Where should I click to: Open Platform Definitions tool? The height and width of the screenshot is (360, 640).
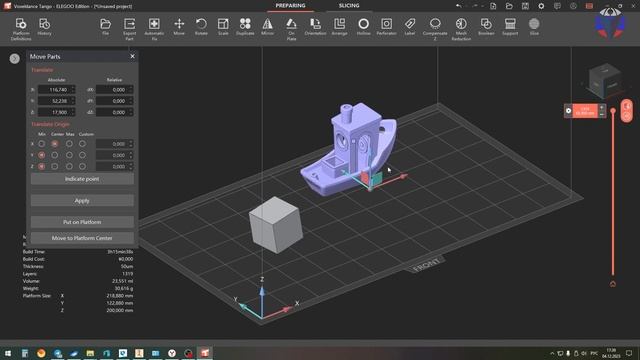click(x=21, y=29)
